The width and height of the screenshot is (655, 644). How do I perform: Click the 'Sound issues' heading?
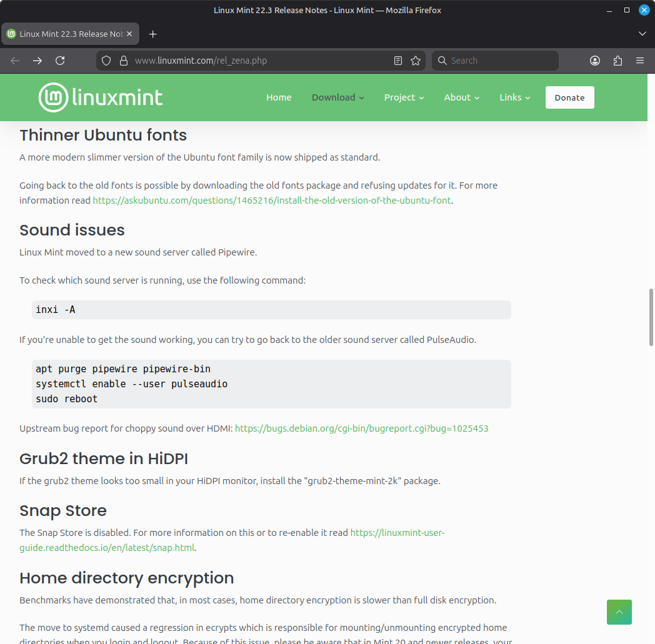coord(72,230)
